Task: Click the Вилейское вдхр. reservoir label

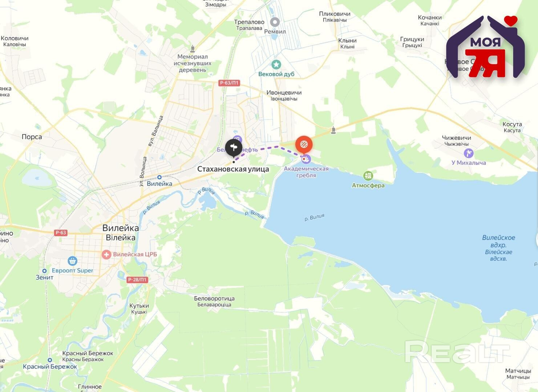Action: (x=498, y=241)
